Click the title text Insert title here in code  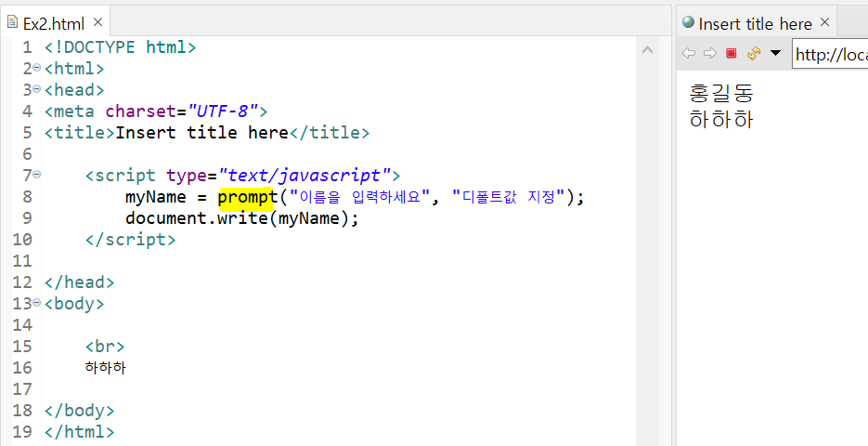[201, 133]
